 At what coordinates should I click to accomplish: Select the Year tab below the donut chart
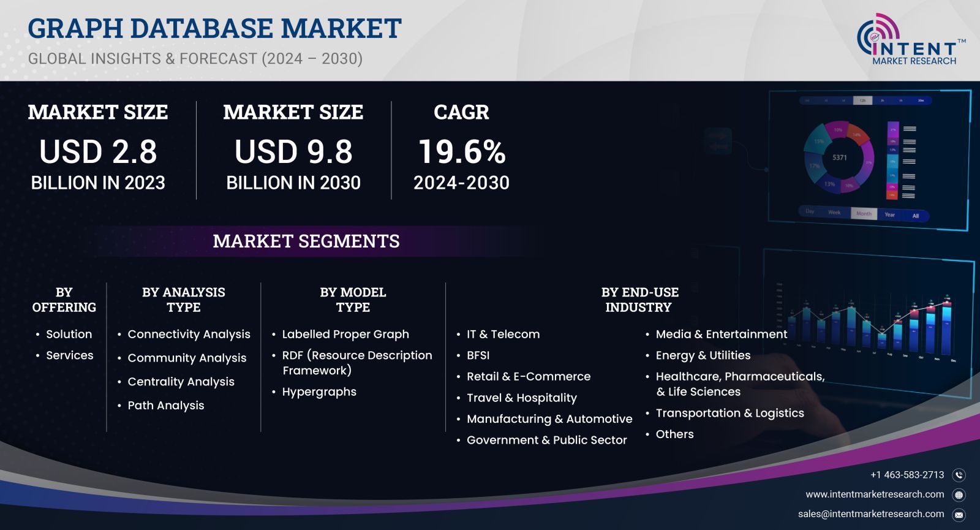pos(890,214)
